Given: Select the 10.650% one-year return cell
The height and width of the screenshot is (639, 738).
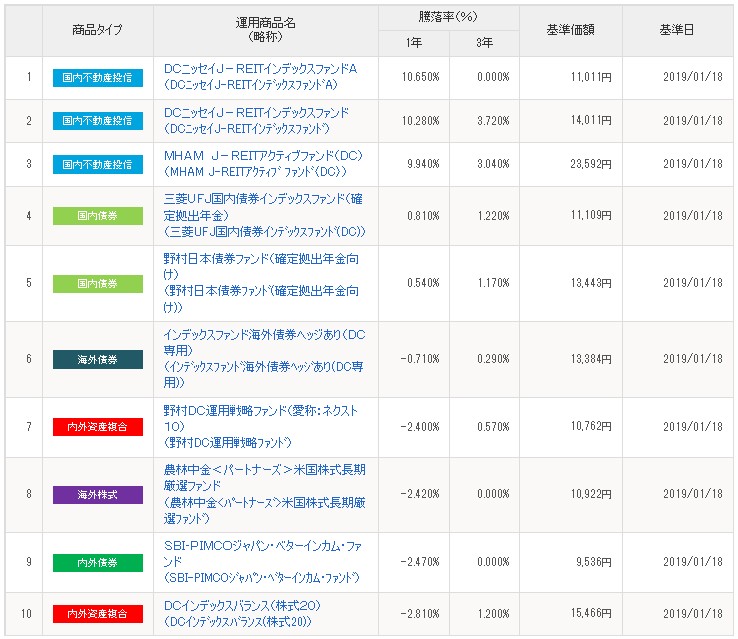Looking at the screenshot, I should point(414,77).
